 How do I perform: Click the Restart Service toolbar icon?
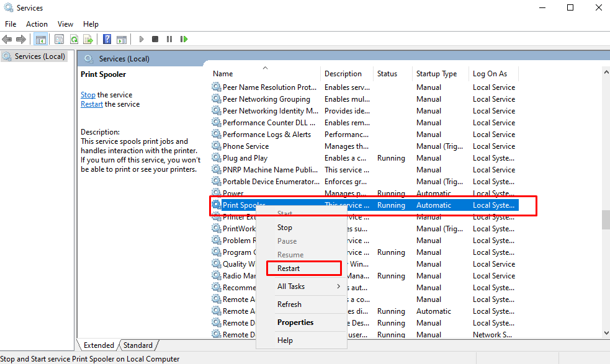184,39
